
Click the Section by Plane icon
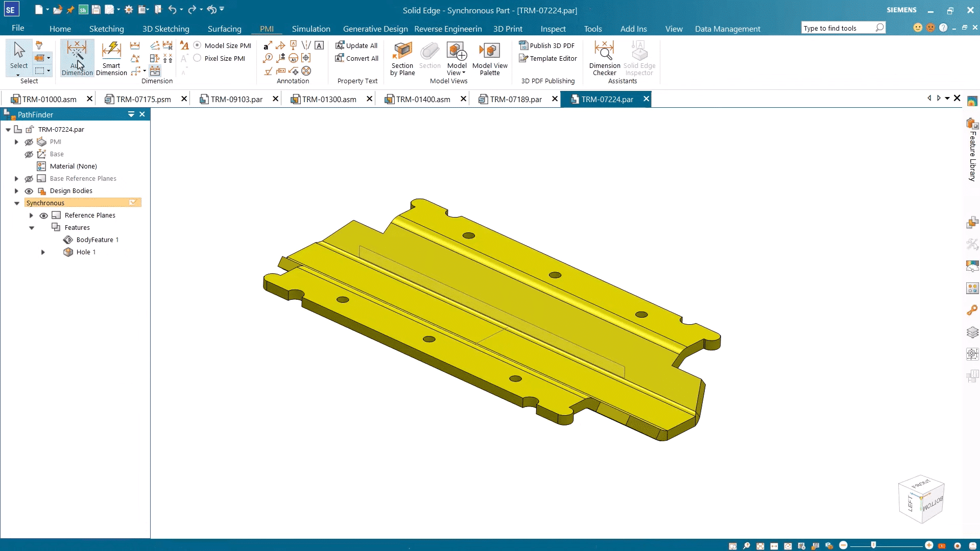402,58
